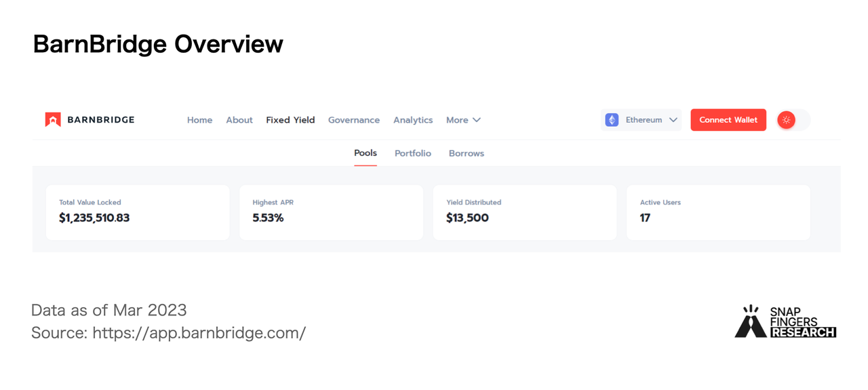Navigate to the Governance section

click(354, 120)
